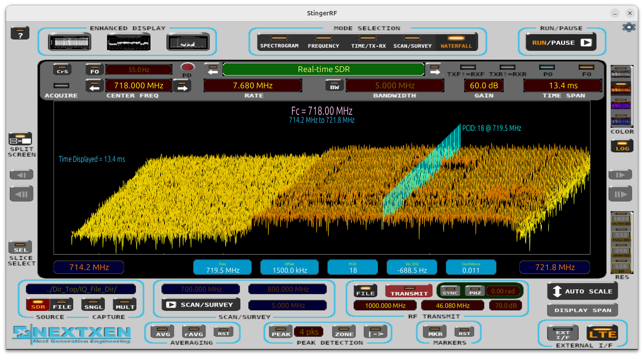This screenshot has height=357, width=644.
Task: Toggle the Acquire indicator button
Action: (x=61, y=86)
